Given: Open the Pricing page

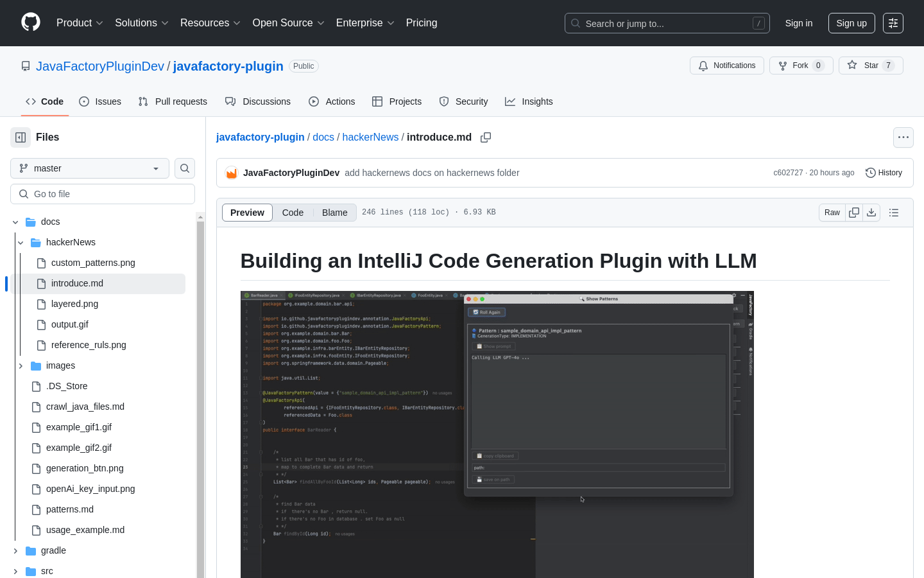Looking at the screenshot, I should [422, 23].
